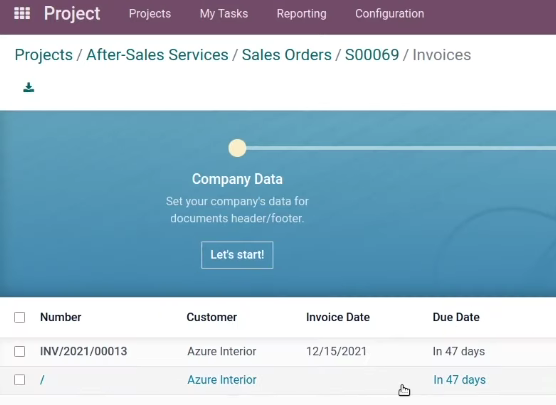Navigate to After-Sales Services breadcrumb
Image resolution: width=556 pixels, height=405 pixels.
click(157, 55)
